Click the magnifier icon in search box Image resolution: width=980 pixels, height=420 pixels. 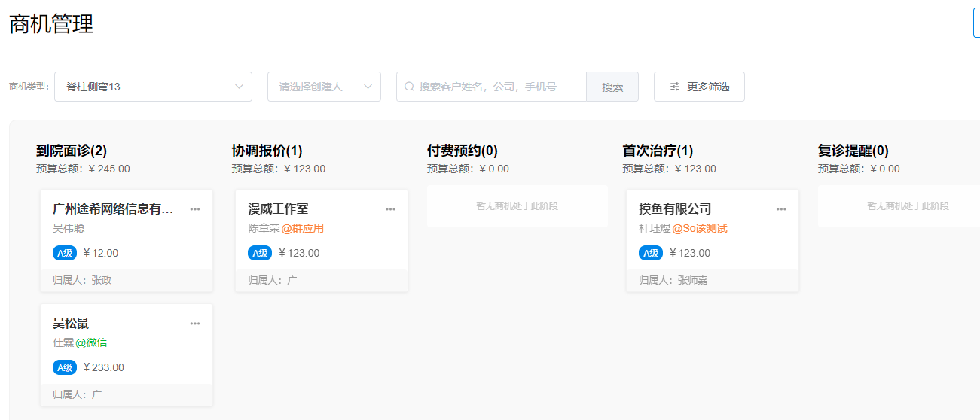coord(409,87)
